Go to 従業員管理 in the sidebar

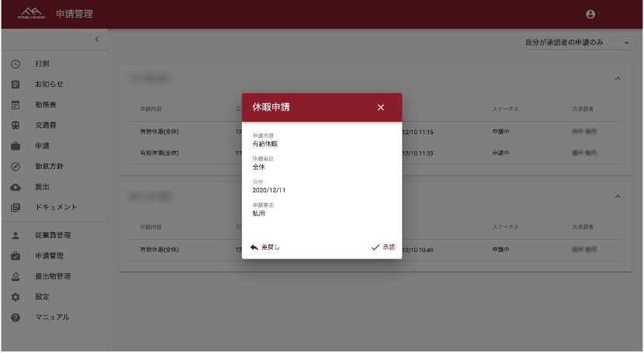pyautogui.click(x=54, y=236)
